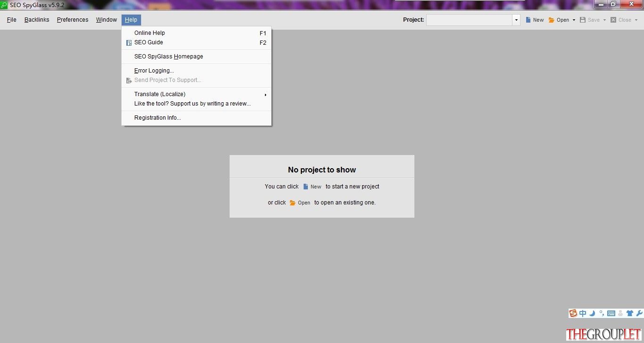Expand the arrow next to the toolbar Open button
644x343 pixels.
point(574,20)
